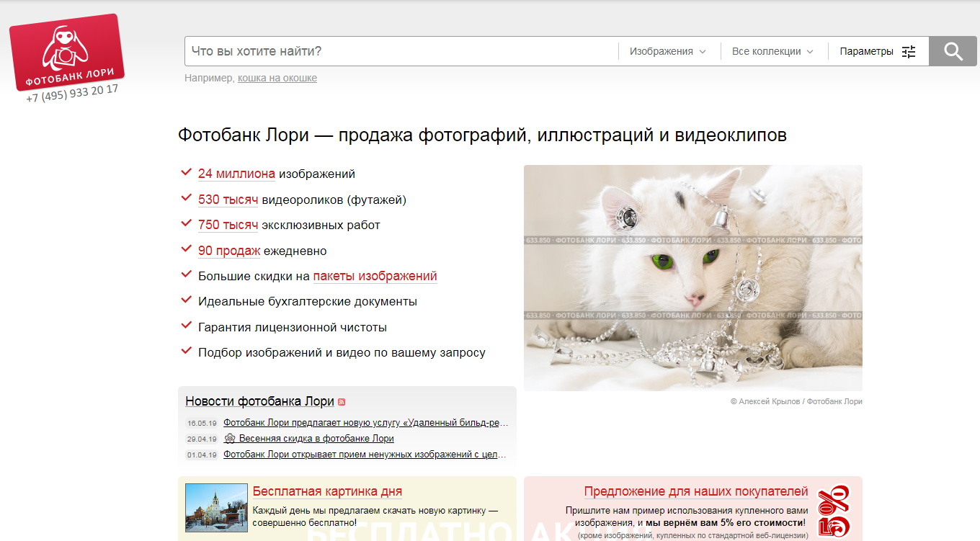This screenshot has height=541, width=980.
Task: Open the Весенняя скидка в фотобанке Лори news
Action: tap(317, 438)
